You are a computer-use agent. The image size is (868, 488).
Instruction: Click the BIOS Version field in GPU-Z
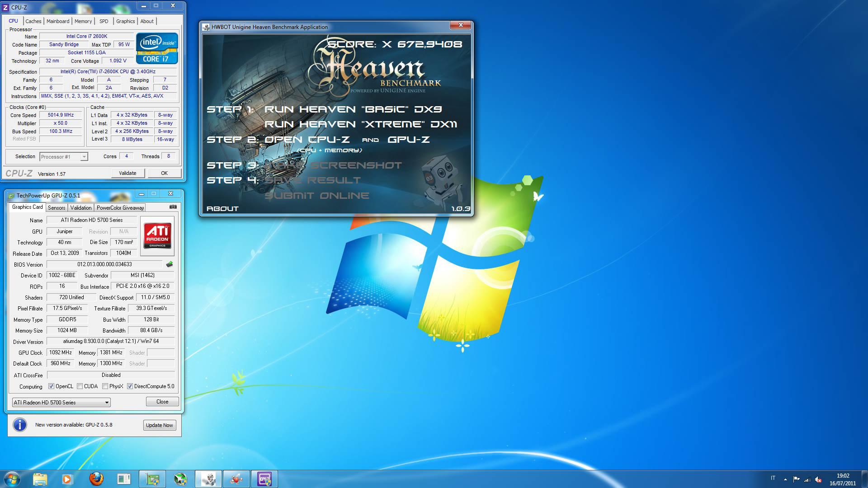tap(104, 264)
